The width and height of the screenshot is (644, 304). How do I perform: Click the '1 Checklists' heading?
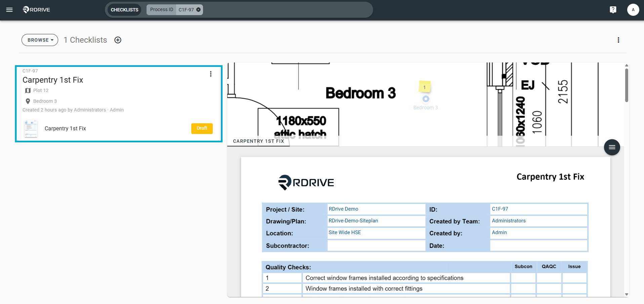click(85, 40)
